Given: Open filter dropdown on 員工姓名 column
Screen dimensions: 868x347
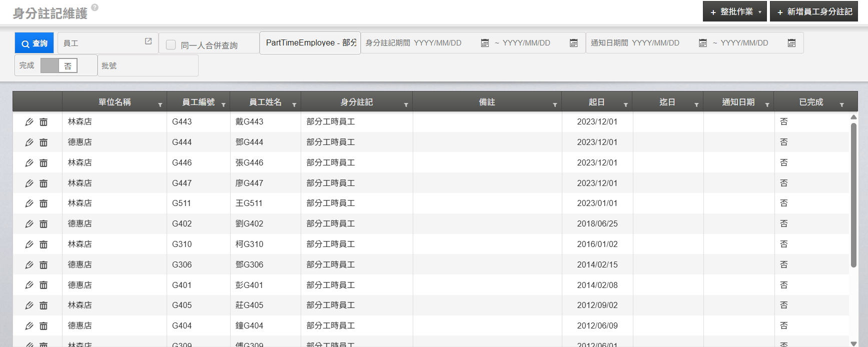Looking at the screenshot, I should (294, 105).
